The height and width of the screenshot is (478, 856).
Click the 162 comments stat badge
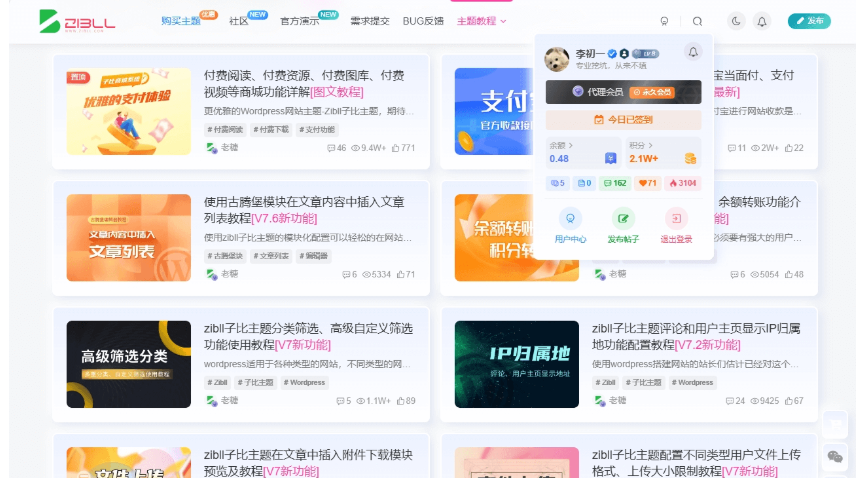pos(615,183)
